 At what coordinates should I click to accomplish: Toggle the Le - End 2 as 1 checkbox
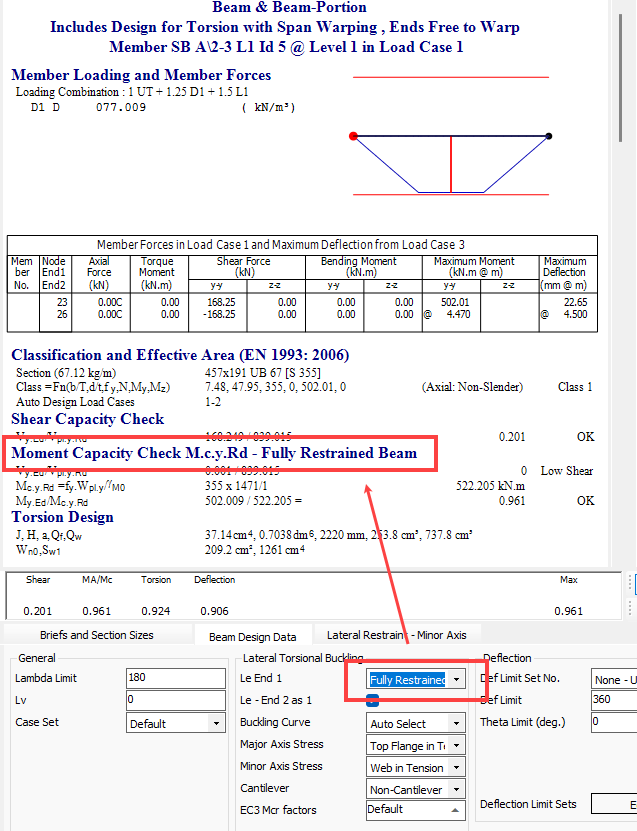point(373,701)
